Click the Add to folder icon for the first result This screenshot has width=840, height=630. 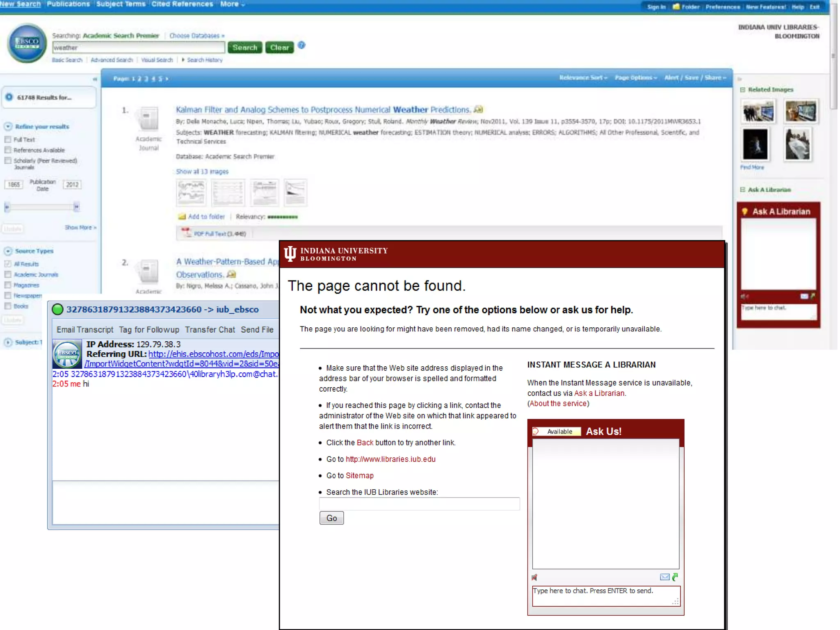tap(182, 217)
